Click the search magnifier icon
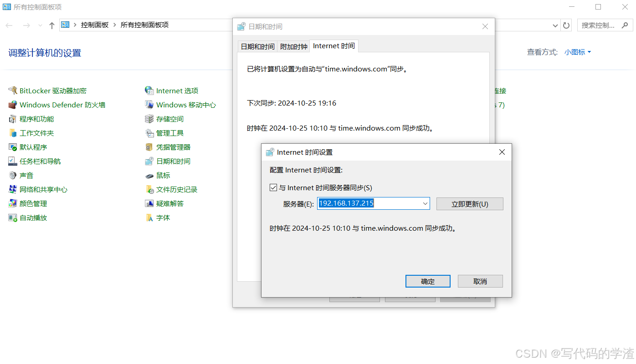The height and width of the screenshot is (364, 636). [625, 25]
